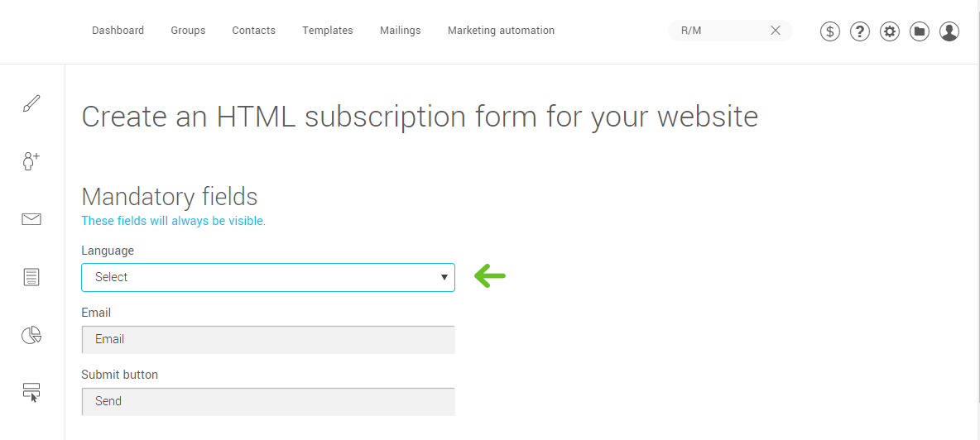Switch to Marketing automation section
Image resolution: width=980 pixels, height=440 pixels.
[x=501, y=31]
